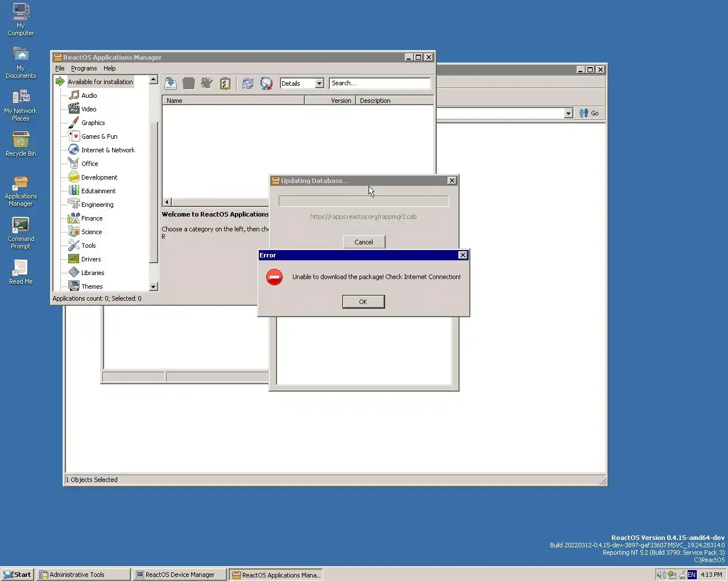Choose the Development category

click(x=99, y=177)
